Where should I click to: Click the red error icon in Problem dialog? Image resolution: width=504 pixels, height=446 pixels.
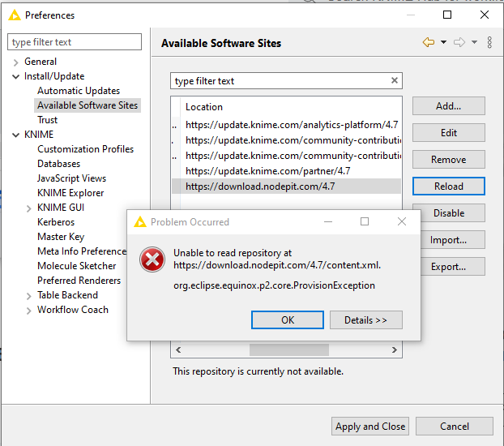[152, 259]
